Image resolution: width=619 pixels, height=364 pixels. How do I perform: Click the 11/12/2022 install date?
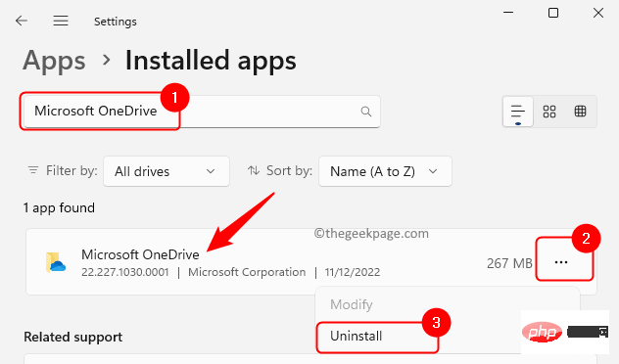point(353,272)
